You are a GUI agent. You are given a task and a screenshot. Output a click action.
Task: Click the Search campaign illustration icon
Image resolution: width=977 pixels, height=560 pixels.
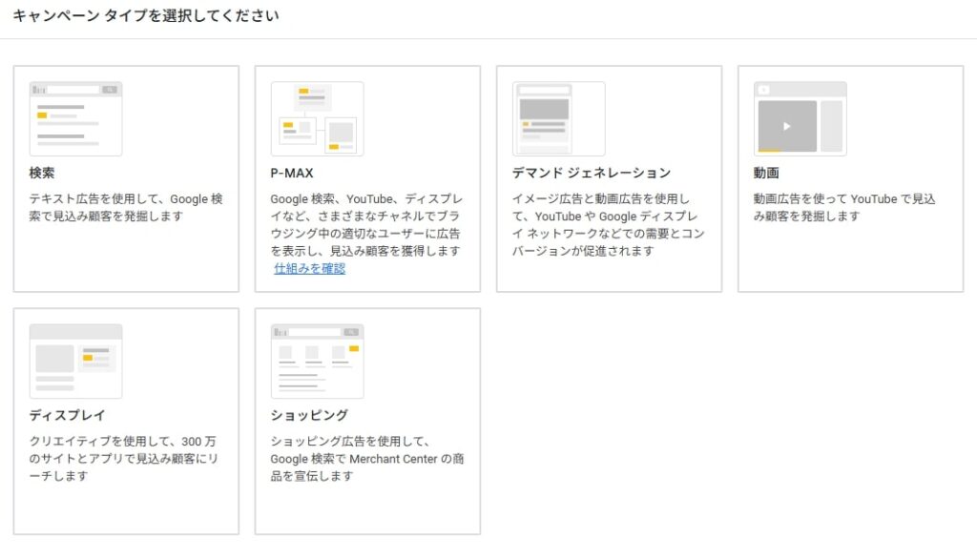point(75,118)
